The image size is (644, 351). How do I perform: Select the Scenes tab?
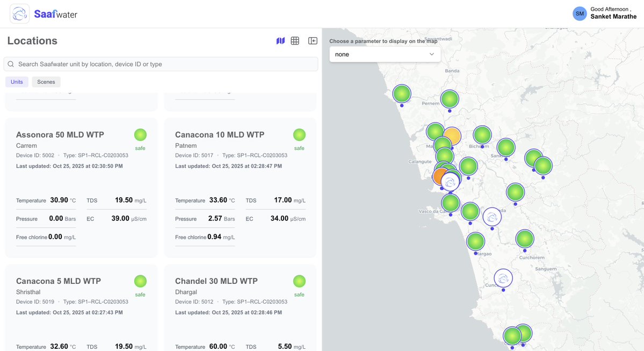[46, 82]
